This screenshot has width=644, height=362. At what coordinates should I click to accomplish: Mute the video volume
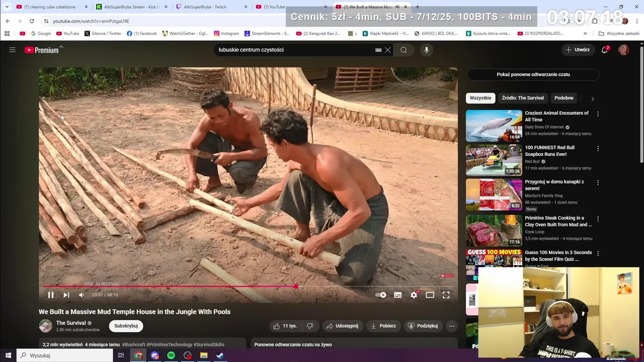click(82, 295)
